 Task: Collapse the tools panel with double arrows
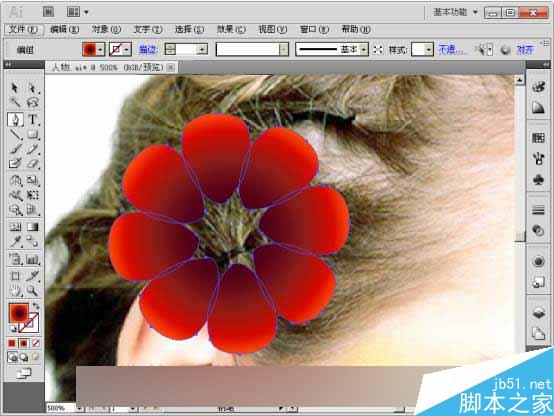(8, 65)
